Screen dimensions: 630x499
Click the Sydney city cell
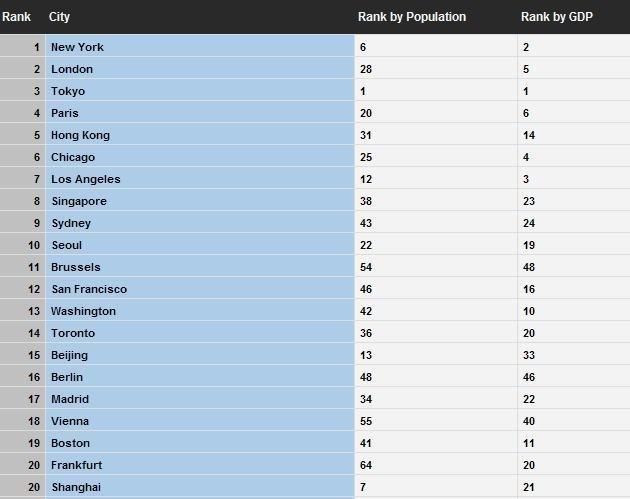200,222
